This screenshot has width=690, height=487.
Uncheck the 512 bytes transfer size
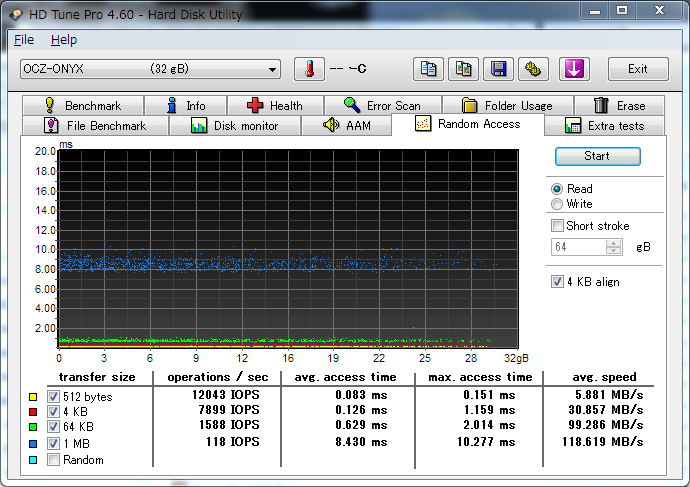(x=53, y=397)
